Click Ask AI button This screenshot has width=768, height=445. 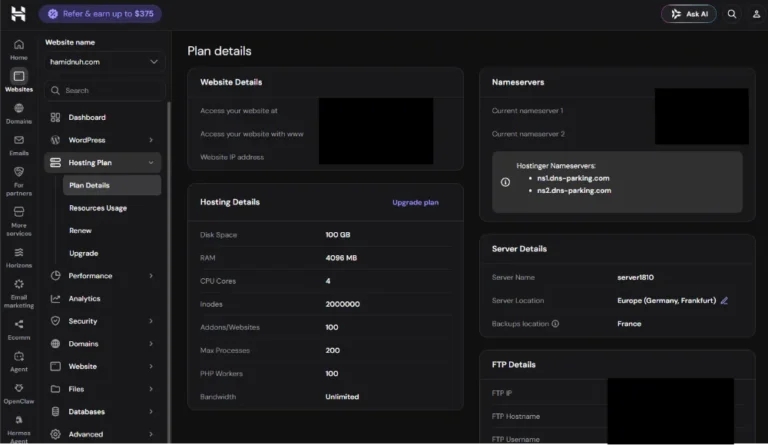pyautogui.click(x=689, y=14)
